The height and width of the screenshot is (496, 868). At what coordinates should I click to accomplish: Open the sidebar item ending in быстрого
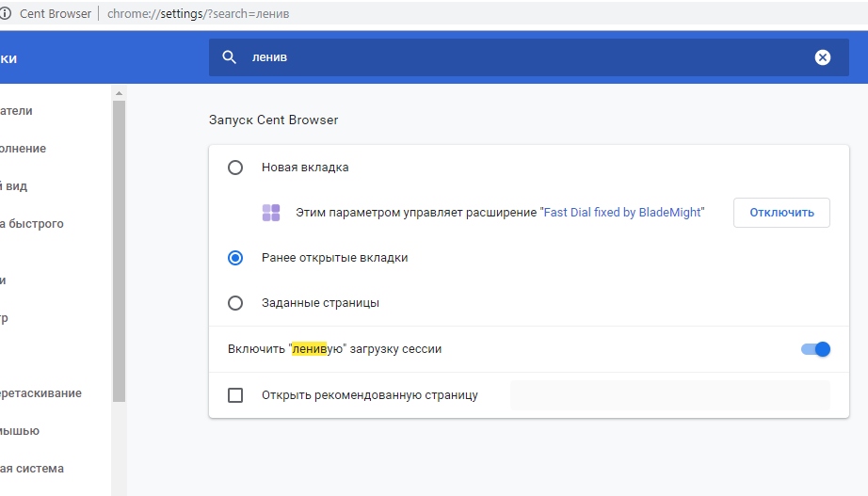coord(32,224)
